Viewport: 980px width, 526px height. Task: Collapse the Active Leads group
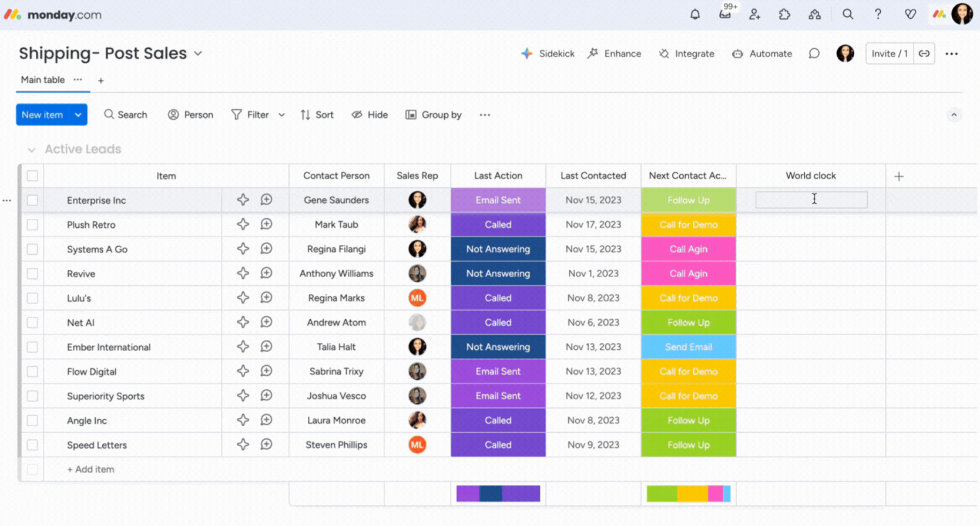coord(32,150)
